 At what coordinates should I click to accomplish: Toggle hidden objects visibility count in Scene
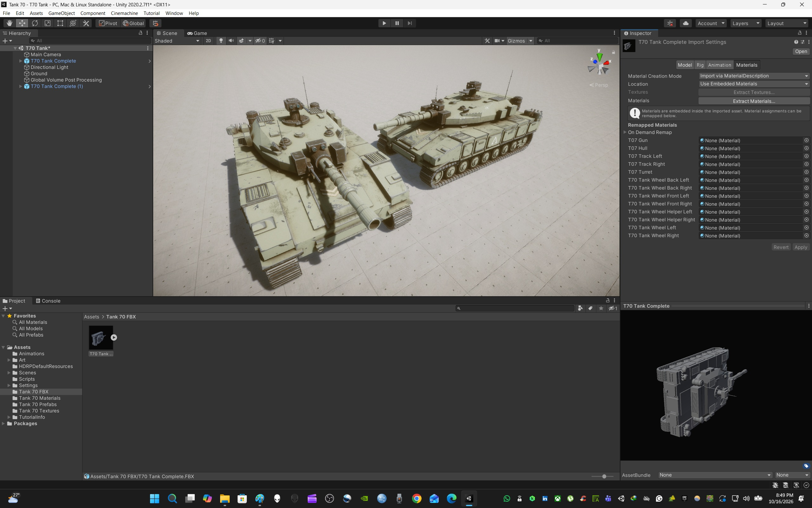(x=260, y=41)
